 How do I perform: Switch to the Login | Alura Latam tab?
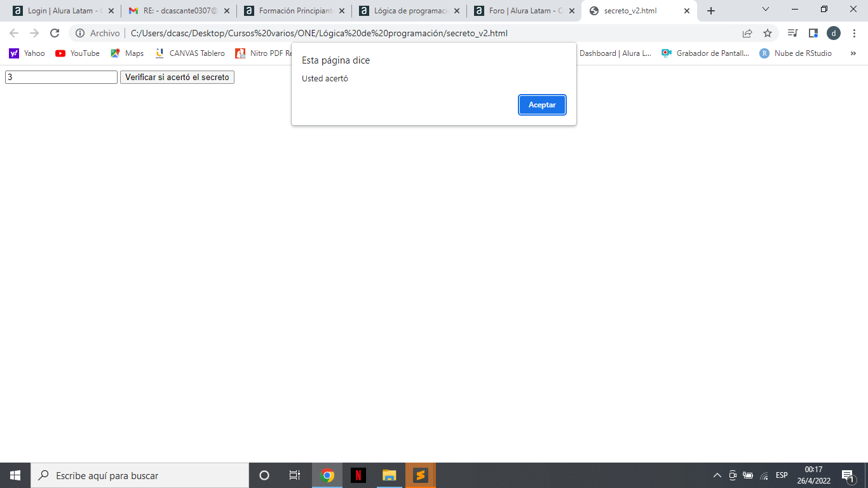click(x=64, y=11)
